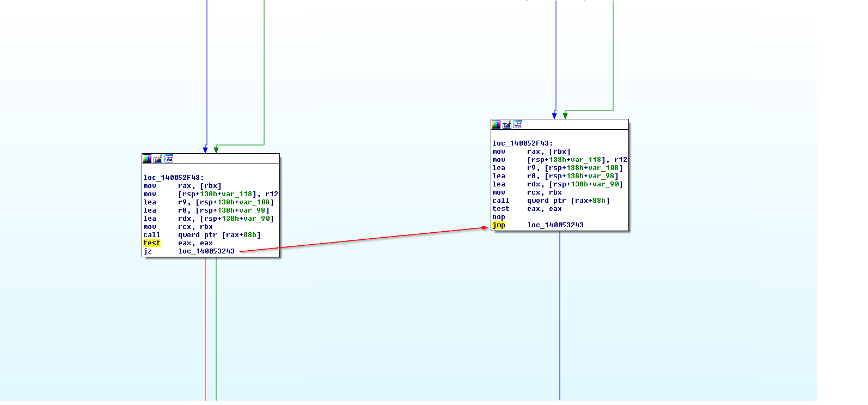This screenshot has width=868, height=405.
Task: Click qword ptr [rax+88h] in jz block
Action: click(219, 235)
